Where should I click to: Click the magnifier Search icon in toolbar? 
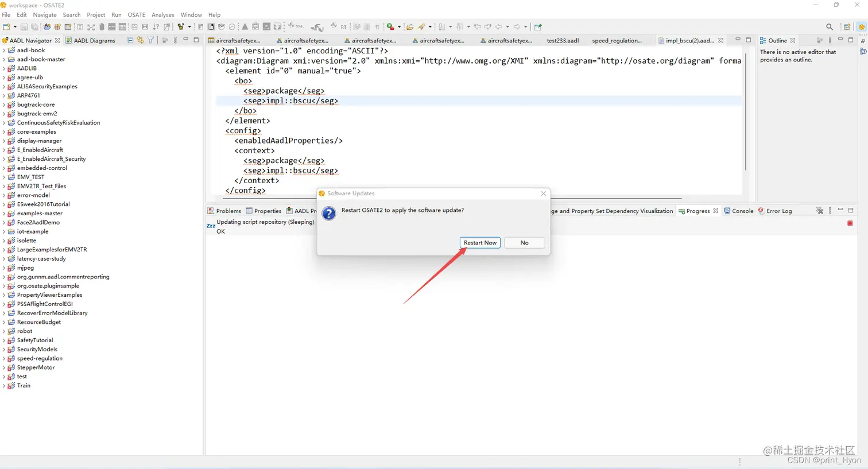[830, 26]
